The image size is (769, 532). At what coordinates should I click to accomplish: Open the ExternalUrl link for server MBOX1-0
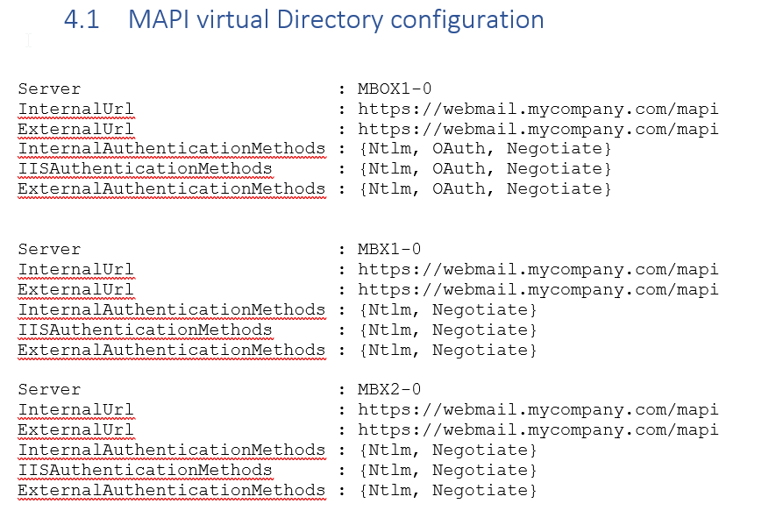coord(538,129)
